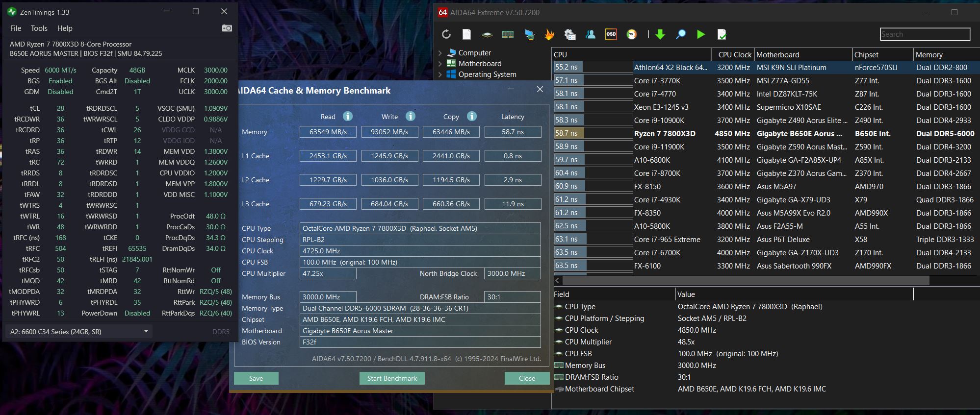
Task: Select Operating System in the AIDA64 tree
Action: coord(487,74)
